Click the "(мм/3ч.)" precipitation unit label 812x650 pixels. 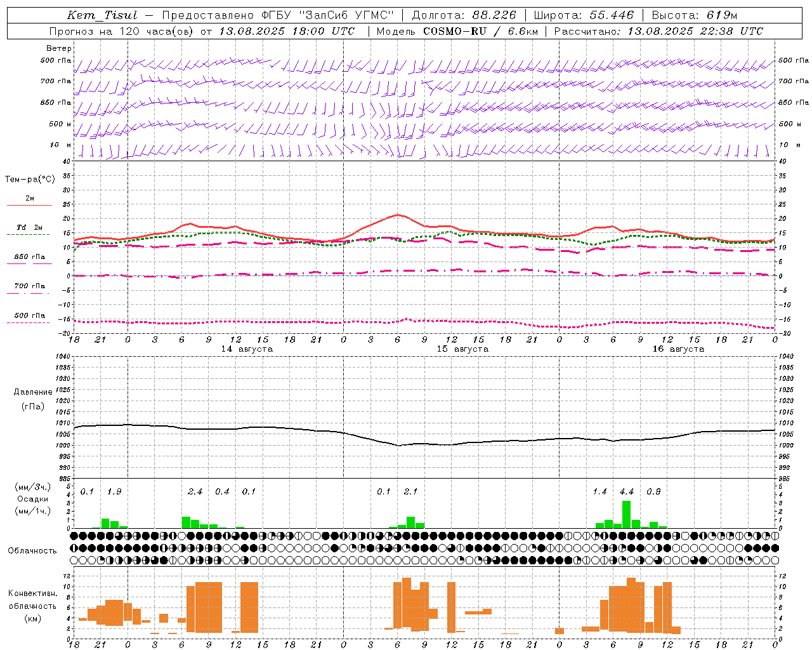point(32,487)
